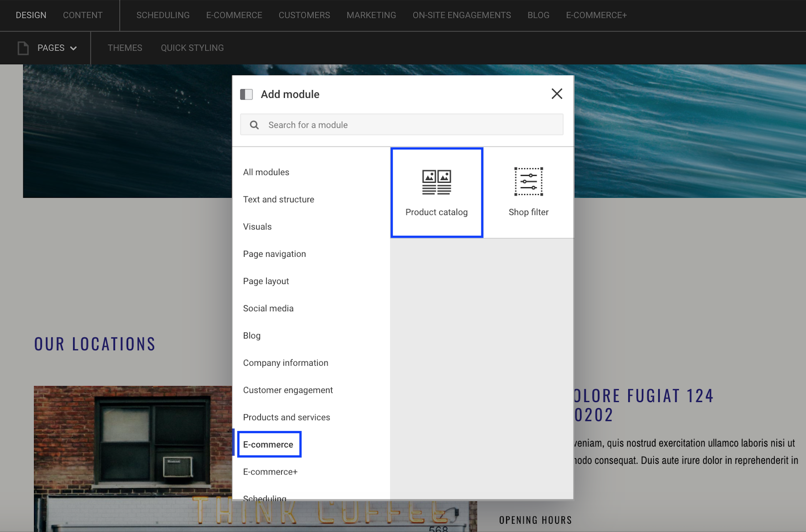Select Products and services category
Image resolution: width=806 pixels, height=532 pixels.
tap(287, 417)
